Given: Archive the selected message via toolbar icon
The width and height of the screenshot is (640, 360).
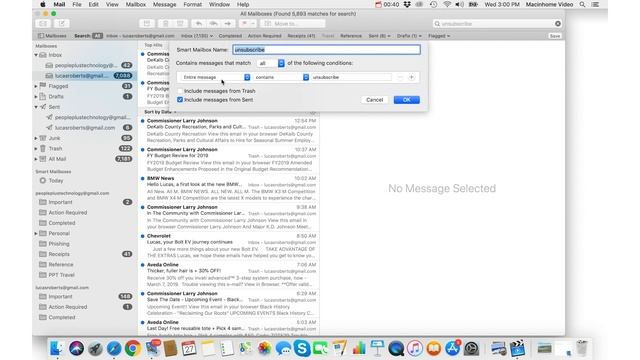Looking at the screenshot, I should [x=147, y=24].
